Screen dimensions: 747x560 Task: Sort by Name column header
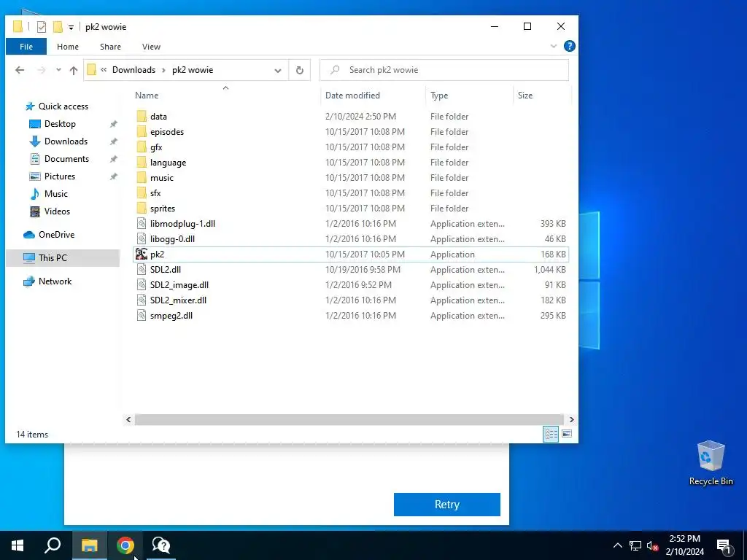point(146,96)
